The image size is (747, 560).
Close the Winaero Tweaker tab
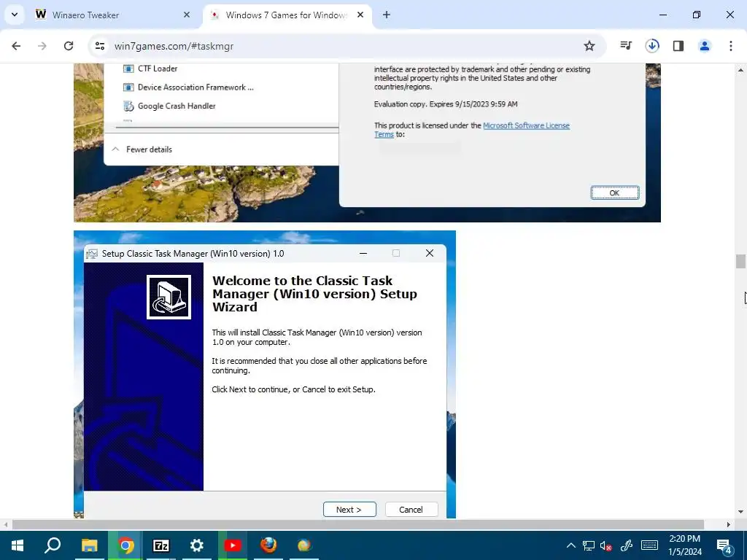[x=187, y=15]
